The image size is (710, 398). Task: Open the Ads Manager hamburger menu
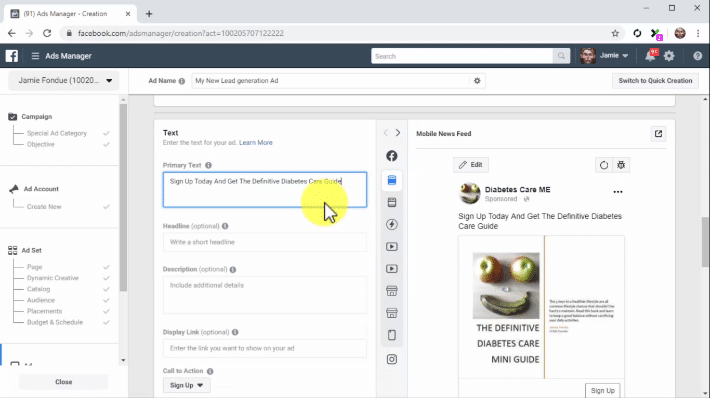(x=35, y=56)
